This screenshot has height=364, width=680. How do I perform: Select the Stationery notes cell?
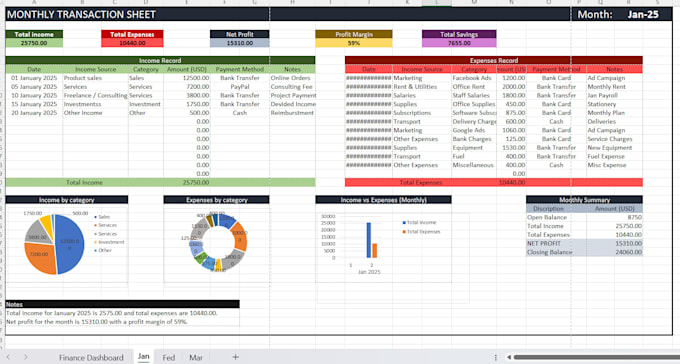coord(615,104)
